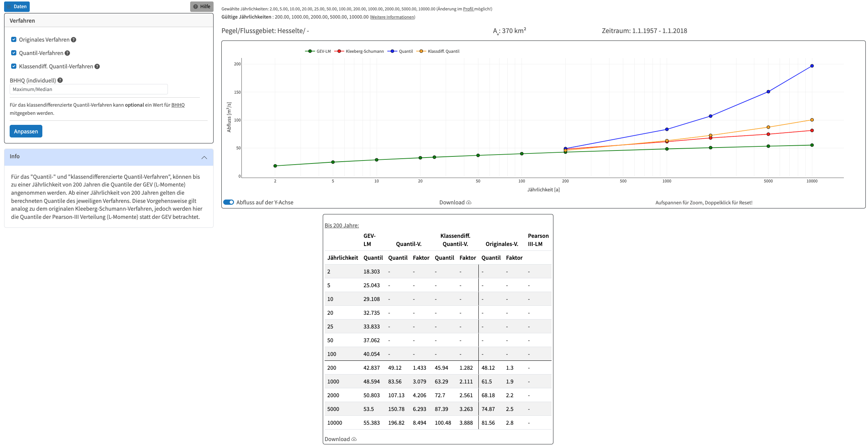Switch off Abfluss auf der Y-Achse toggle
868x447 pixels.
(x=228, y=202)
